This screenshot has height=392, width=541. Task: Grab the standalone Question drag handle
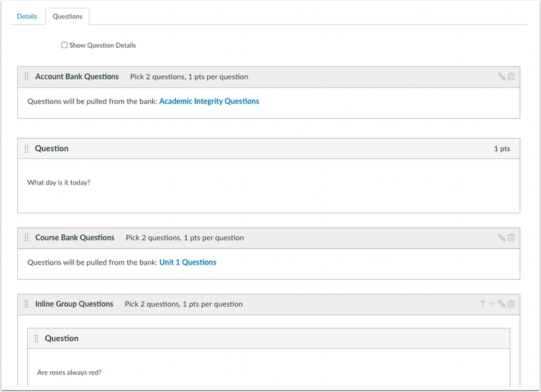coord(26,148)
